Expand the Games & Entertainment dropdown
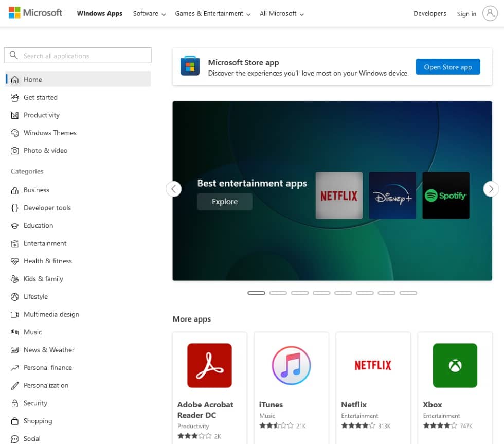 click(x=213, y=13)
